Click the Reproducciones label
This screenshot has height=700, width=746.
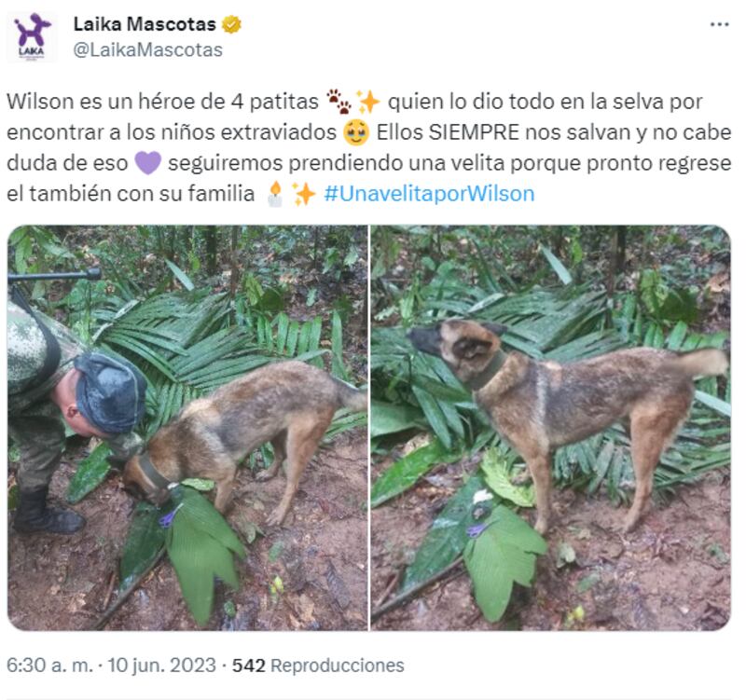[x=338, y=666]
